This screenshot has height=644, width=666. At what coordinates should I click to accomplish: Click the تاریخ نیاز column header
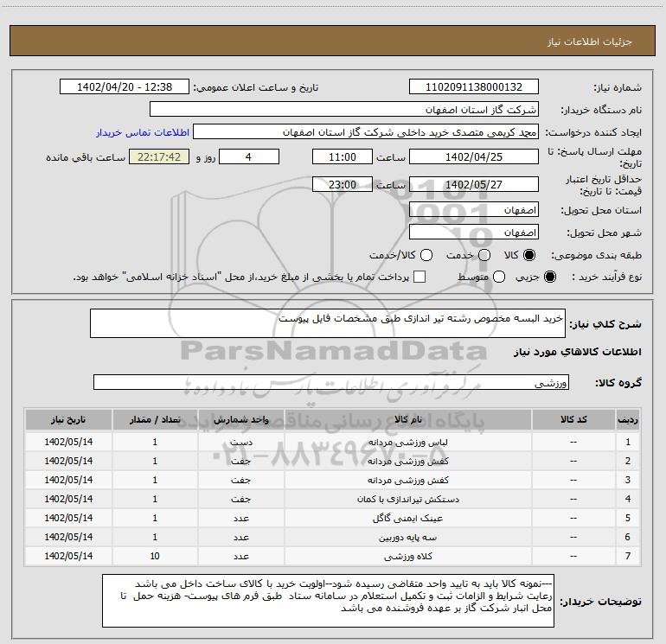[68, 419]
